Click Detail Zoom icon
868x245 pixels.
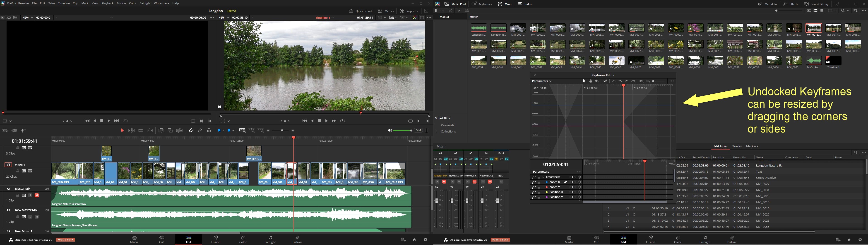coord(252,131)
